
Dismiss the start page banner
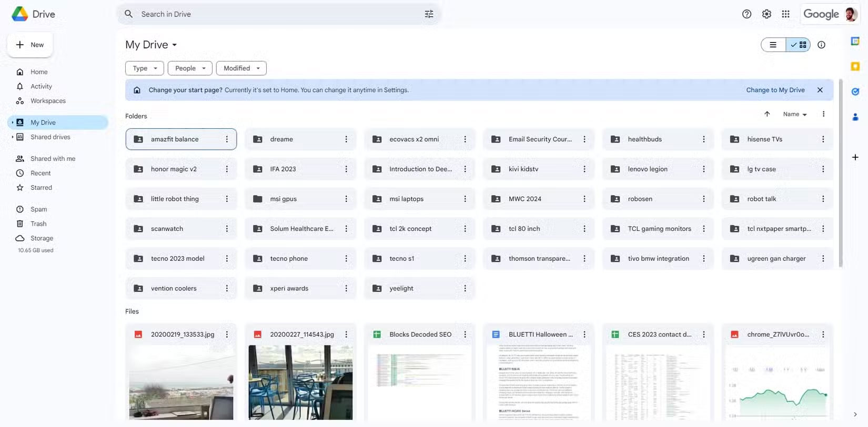pyautogui.click(x=820, y=90)
